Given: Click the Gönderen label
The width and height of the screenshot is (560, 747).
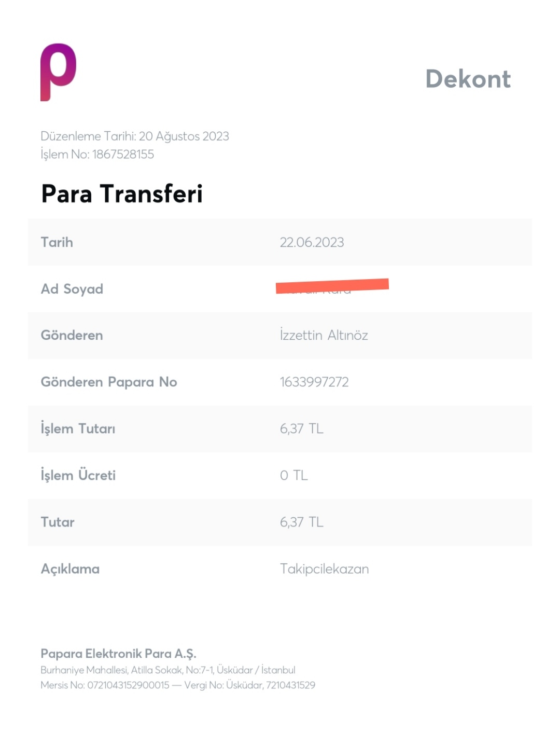Looking at the screenshot, I should [x=72, y=336].
